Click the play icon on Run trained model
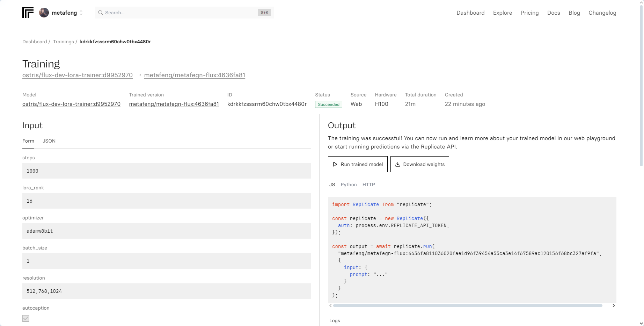 335,164
